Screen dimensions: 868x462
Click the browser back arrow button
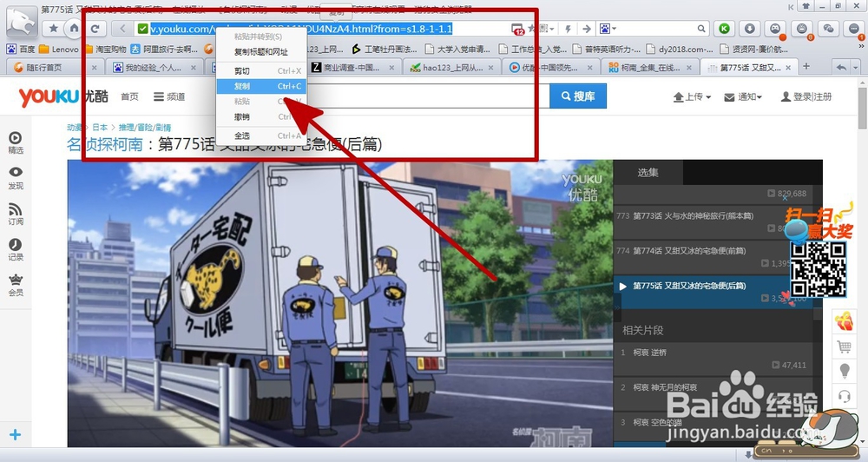tap(122, 29)
